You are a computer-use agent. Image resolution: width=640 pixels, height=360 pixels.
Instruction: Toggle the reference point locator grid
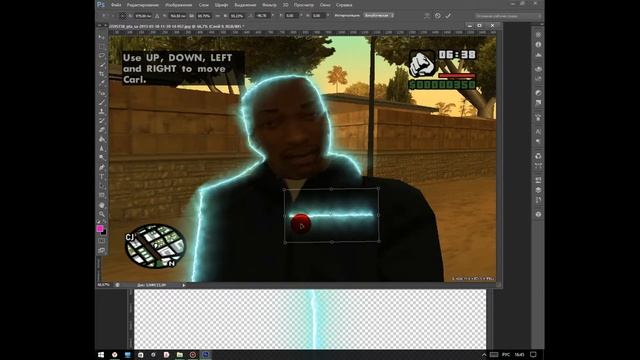tap(123, 16)
